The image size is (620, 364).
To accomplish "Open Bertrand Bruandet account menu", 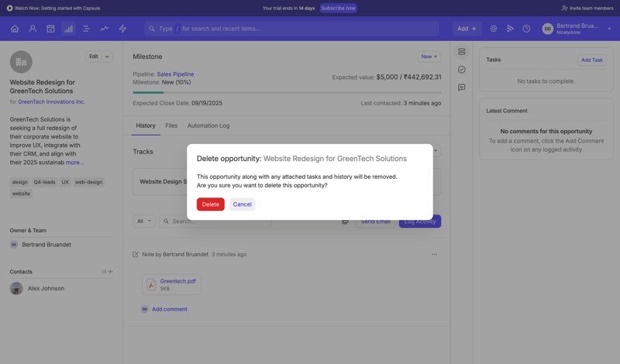I will [x=577, y=29].
